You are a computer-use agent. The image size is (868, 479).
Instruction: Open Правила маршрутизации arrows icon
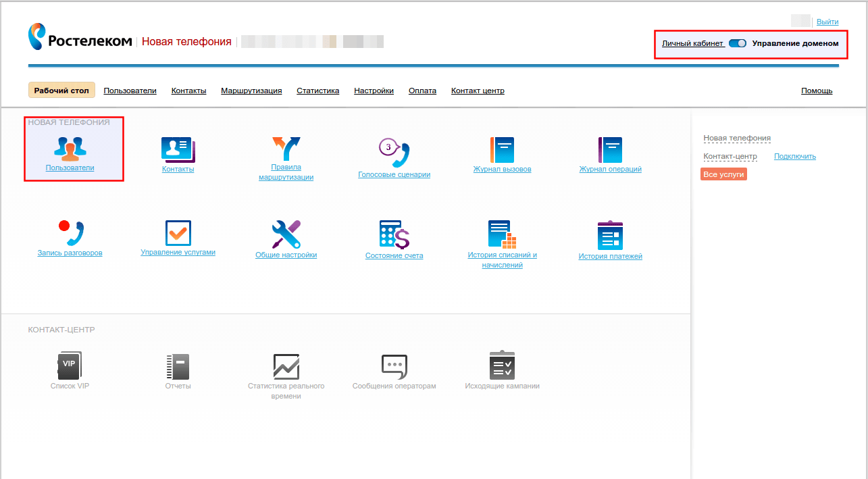286,148
